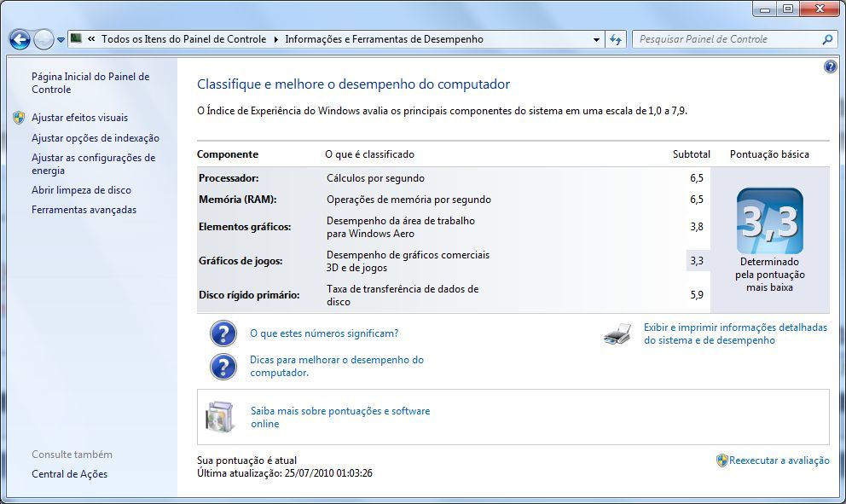Open 'Exibir e imprimir informações detalhadas' link
This screenshot has height=504, width=846.
[x=735, y=334]
